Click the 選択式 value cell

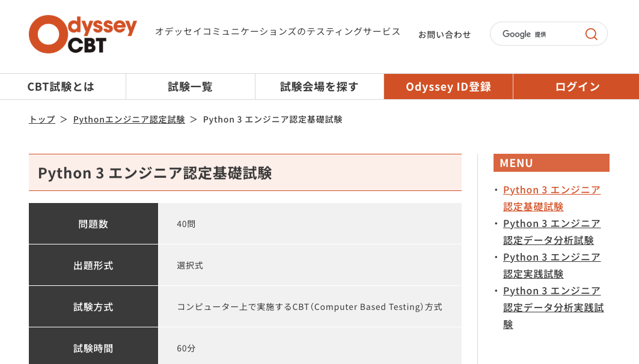[310, 265]
